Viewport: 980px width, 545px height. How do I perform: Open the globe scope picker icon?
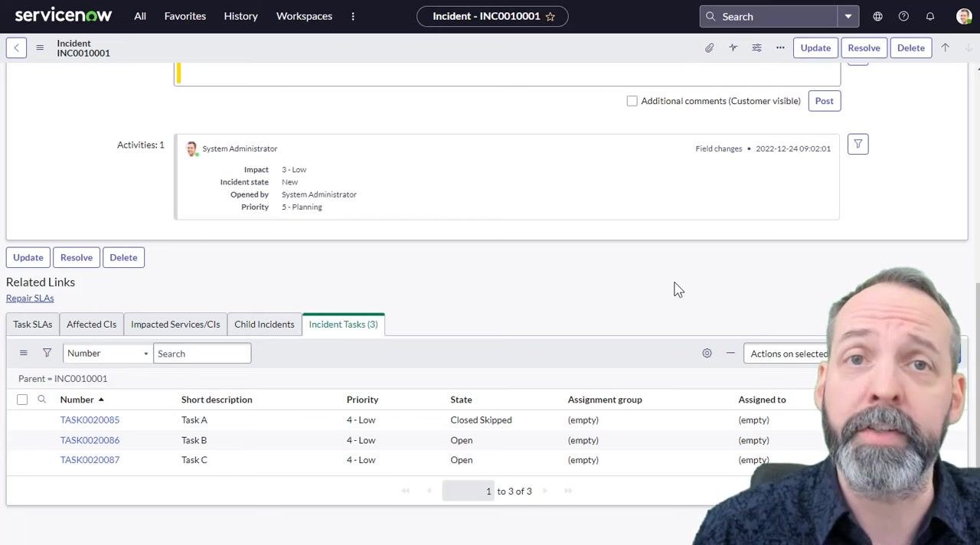(877, 16)
